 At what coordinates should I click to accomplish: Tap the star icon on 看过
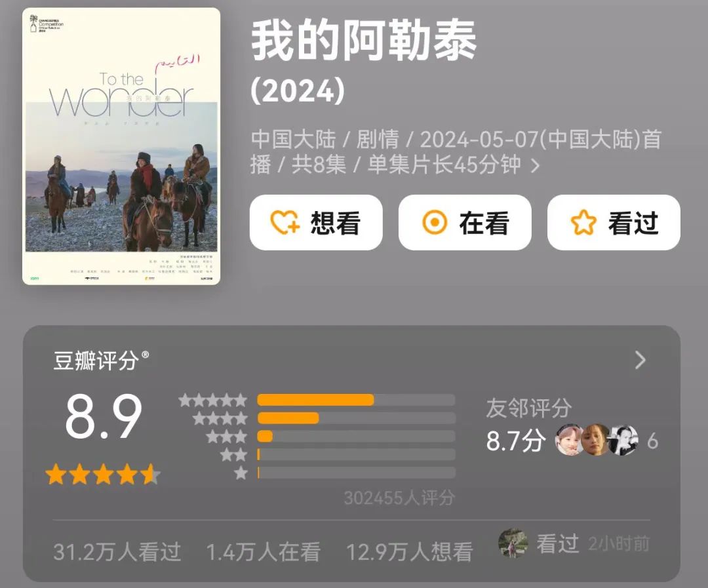click(583, 222)
